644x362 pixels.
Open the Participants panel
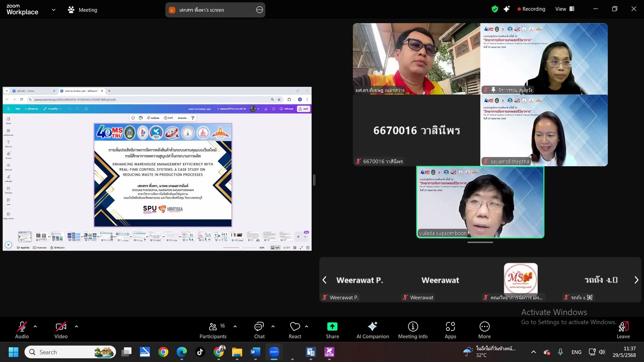[x=213, y=330]
